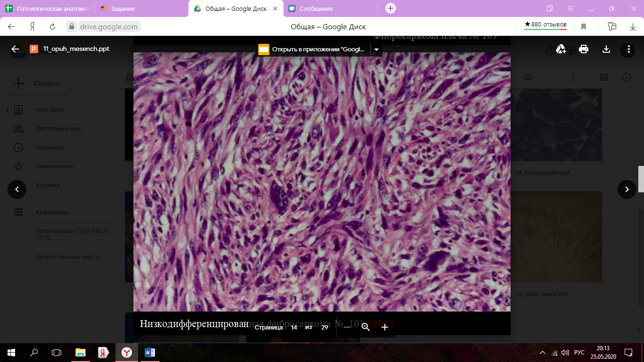Screen dimensions: 644x362
Task: Show hidden system tray icons
Action: click(x=543, y=353)
